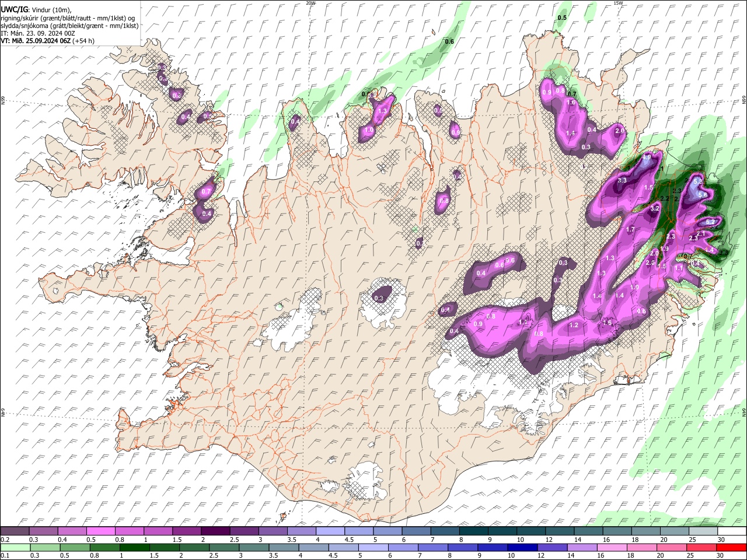The width and height of the screenshot is (747, 560).
Task: Pick the dark purple 2 swatch, top legend row
Action: pyautogui.click(x=215, y=531)
